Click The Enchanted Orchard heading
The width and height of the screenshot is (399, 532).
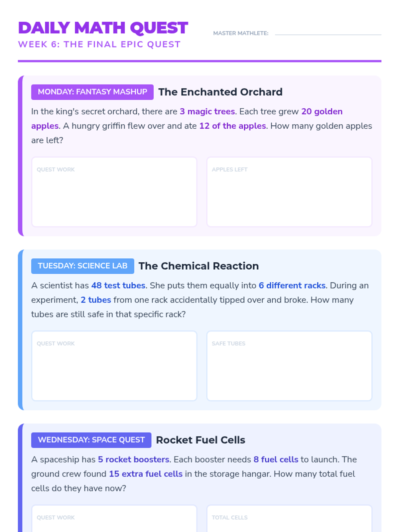tap(220, 92)
